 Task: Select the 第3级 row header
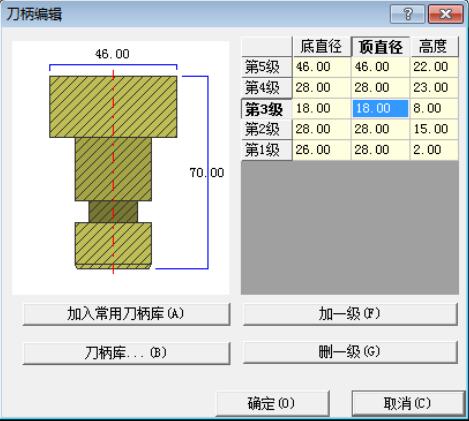(267, 109)
